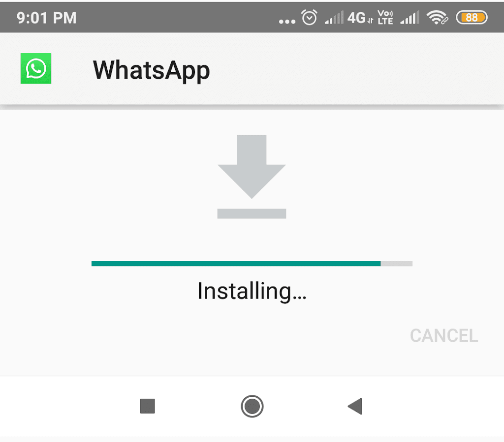504x442 pixels.
Task: Tap the battery level 88 indicator
Action: (472, 17)
